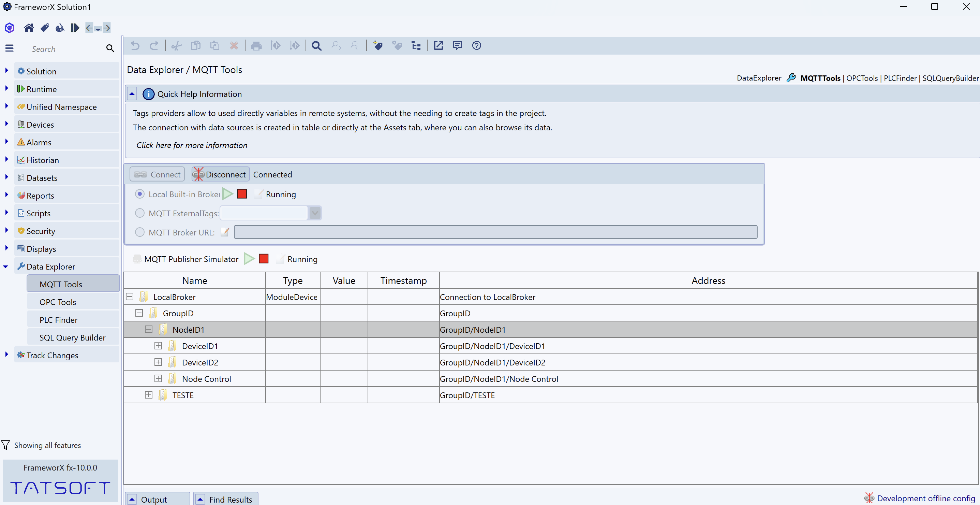Collapse the Quick Help Information panel
This screenshot has height=505, width=980.
(x=132, y=93)
